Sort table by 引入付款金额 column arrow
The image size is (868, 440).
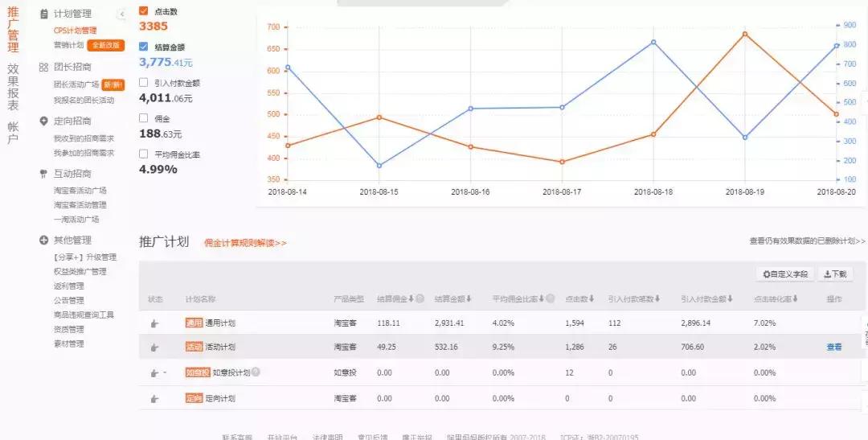tap(730, 298)
